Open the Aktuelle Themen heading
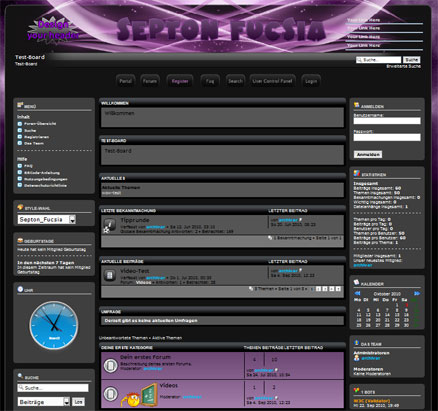This screenshot has height=411, width=438. point(121,188)
